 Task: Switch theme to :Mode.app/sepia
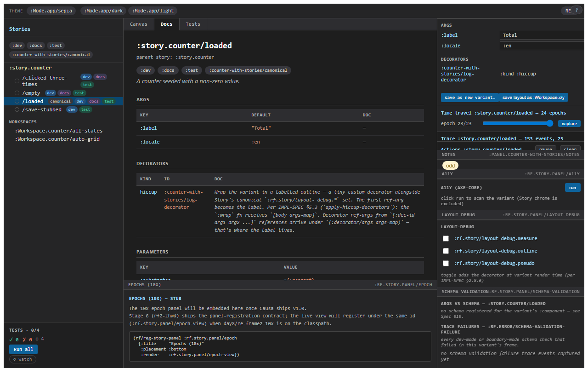(x=51, y=11)
